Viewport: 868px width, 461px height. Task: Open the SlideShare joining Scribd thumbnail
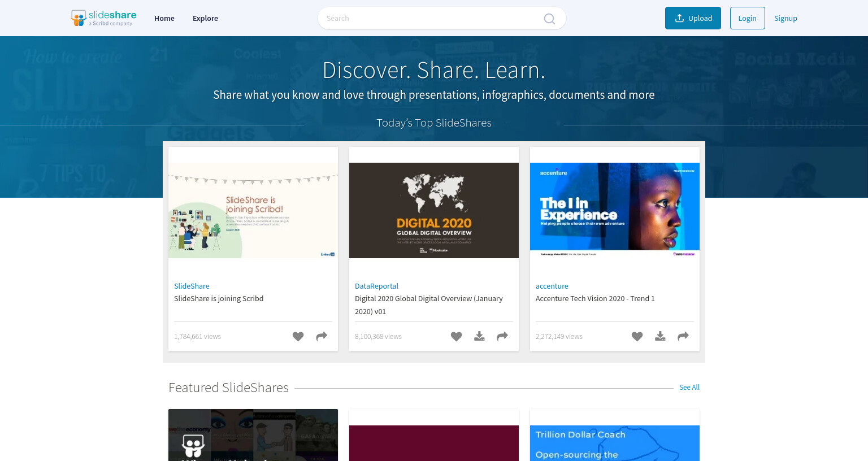point(253,210)
